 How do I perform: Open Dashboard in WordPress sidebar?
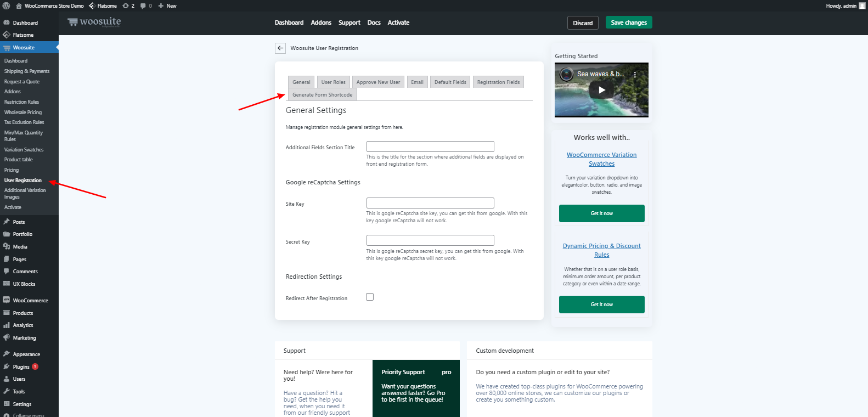(x=25, y=23)
